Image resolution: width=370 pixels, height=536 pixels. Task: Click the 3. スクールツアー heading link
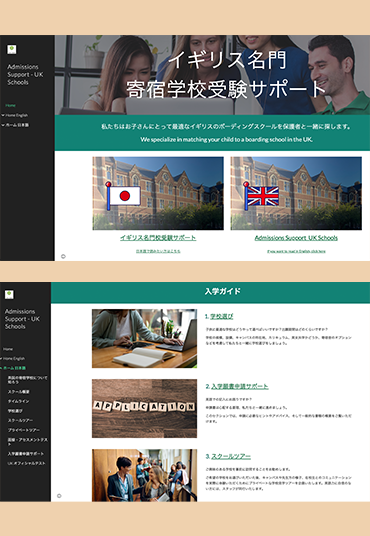click(x=231, y=456)
